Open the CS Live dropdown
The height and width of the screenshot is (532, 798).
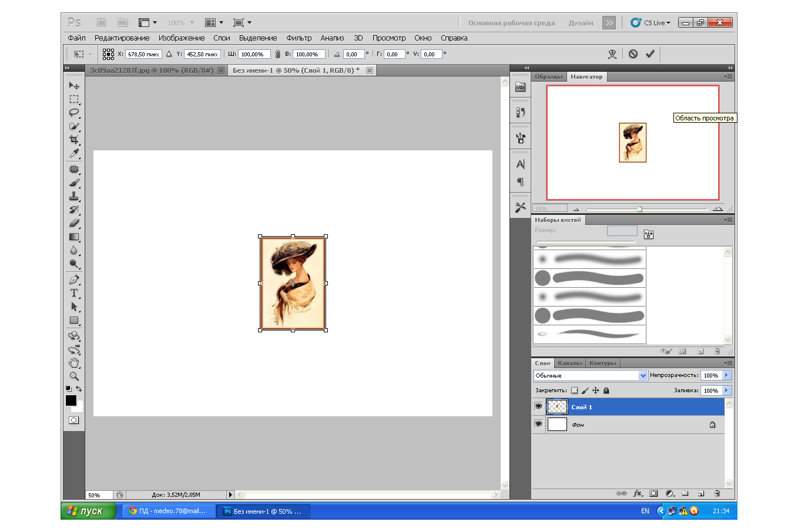tap(651, 23)
